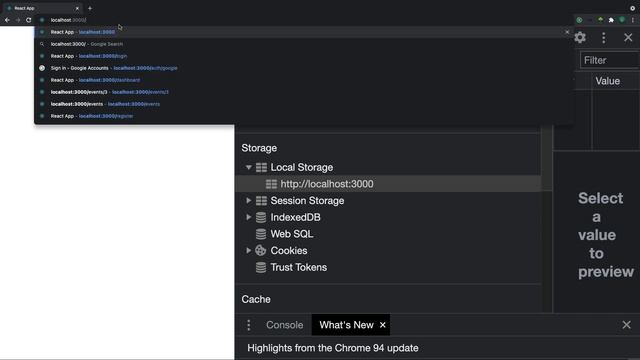Click the browser back arrow
Screen dimensions: 640x360
click(x=7, y=20)
